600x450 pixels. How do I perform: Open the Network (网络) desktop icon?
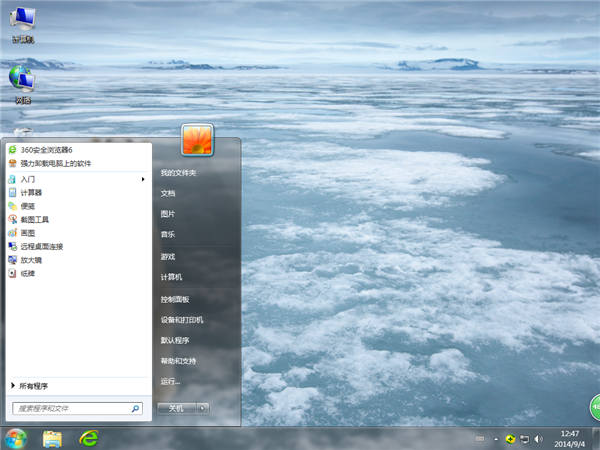pos(21,82)
